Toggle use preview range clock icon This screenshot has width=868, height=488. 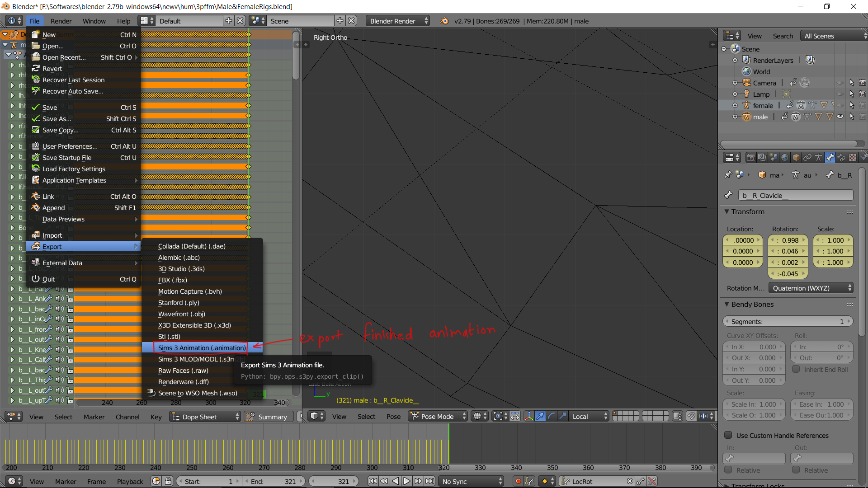[x=156, y=482]
